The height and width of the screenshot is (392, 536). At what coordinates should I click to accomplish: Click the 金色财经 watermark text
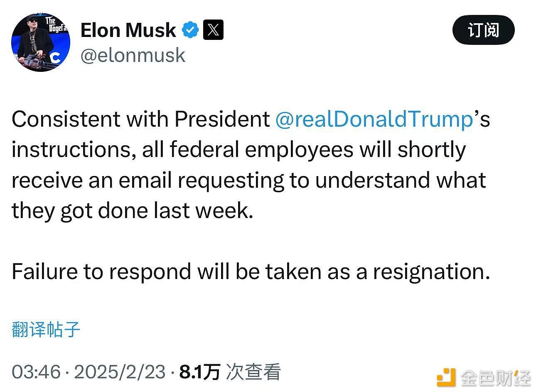click(496, 377)
